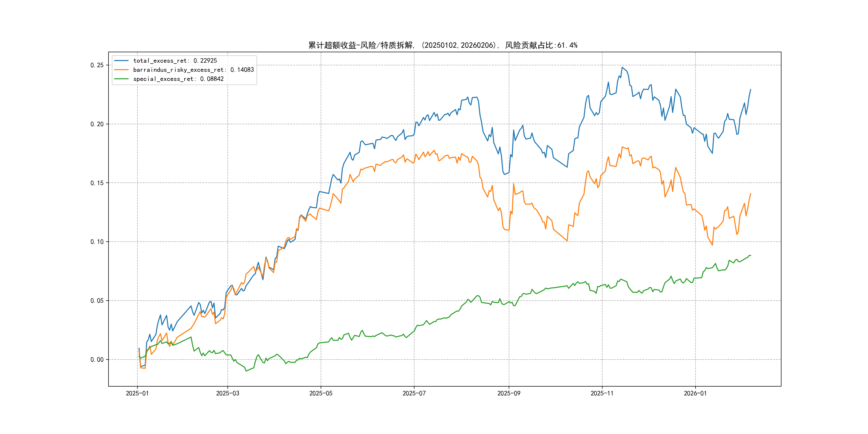The width and height of the screenshot is (868, 434).
Task: Click the green special_excess_ret legend line
Action: coord(121,79)
